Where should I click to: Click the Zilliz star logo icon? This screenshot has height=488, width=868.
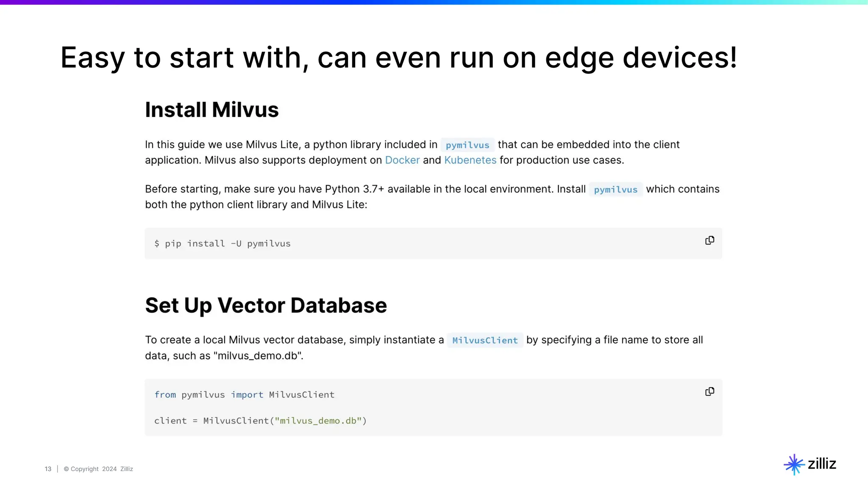(x=794, y=465)
